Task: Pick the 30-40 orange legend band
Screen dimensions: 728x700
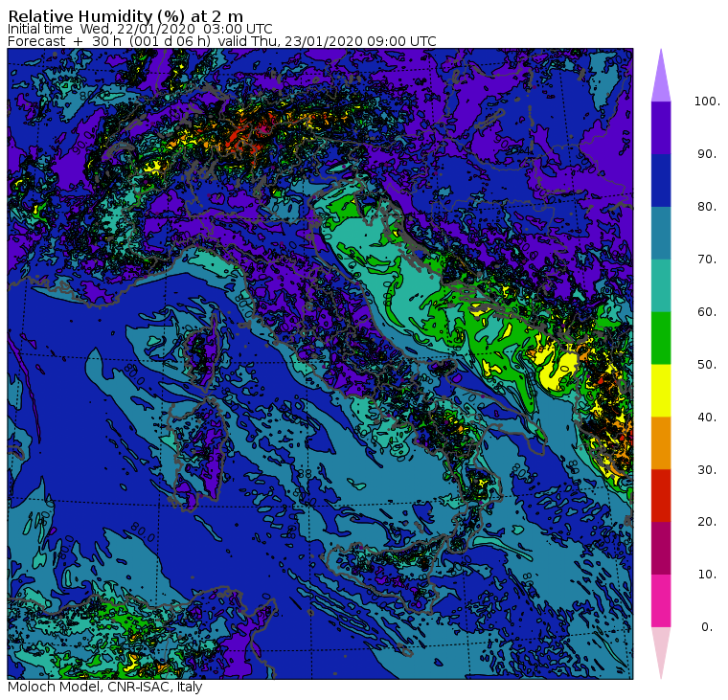Action: (661, 443)
